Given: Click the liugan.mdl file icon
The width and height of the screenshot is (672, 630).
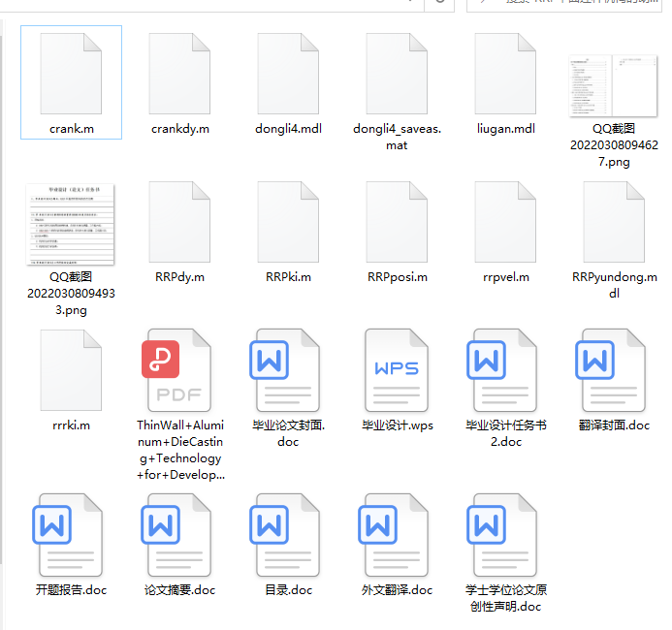Looking at the screenshot, I should point(505,74).
